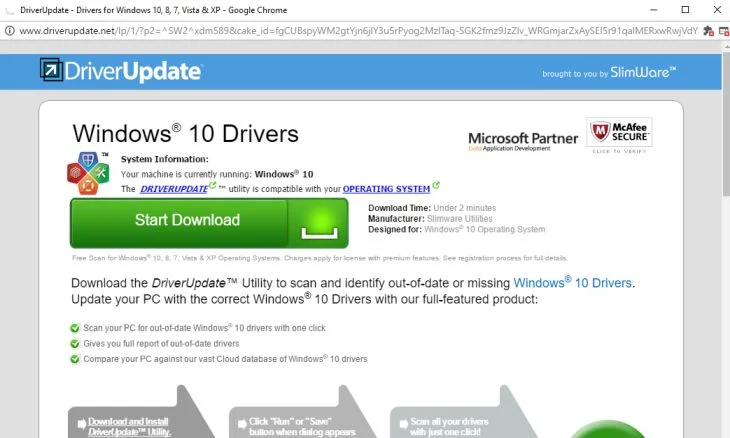Click the 'Designed for: Windows 10 Operating System' text
The image size is (730, 438).
point(456,229)
